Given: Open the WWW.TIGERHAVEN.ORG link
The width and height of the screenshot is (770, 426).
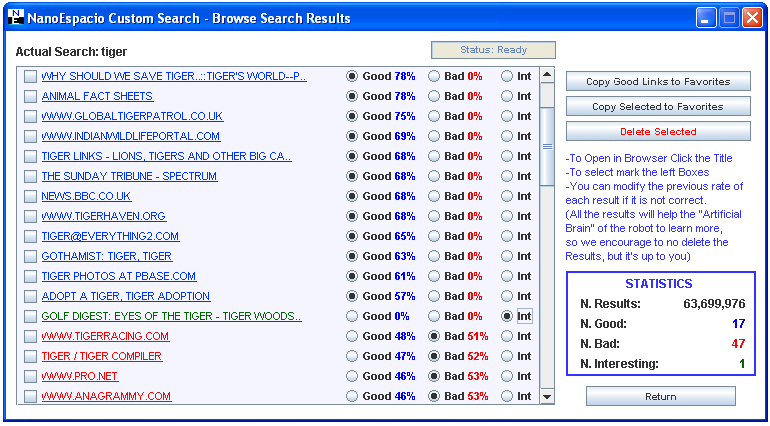Looking at the screenshot, I should (104, 217).
